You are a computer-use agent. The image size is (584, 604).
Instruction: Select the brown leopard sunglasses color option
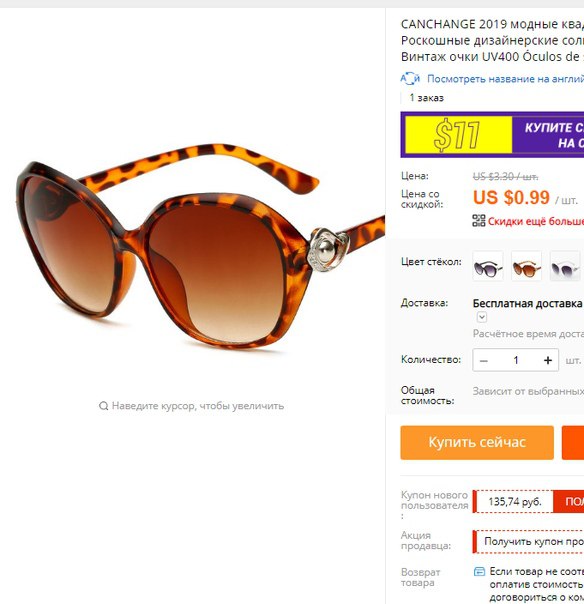coord(527,266)
